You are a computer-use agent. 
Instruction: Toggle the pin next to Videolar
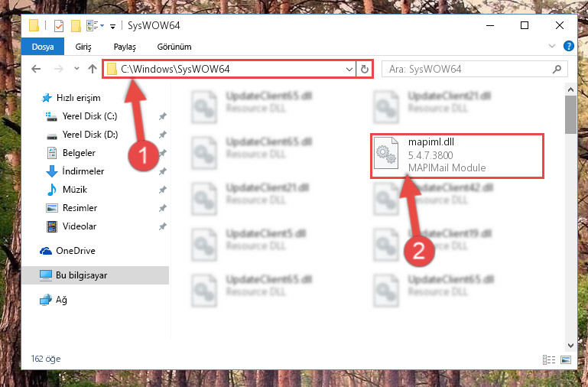click(162, 226)
